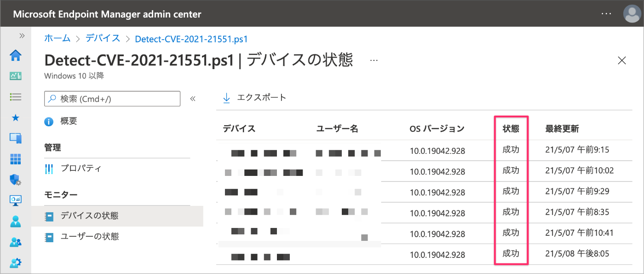Open the ellipsis menu beside the page title
This screenshot has width=644, height=274.
pos(374,60)
